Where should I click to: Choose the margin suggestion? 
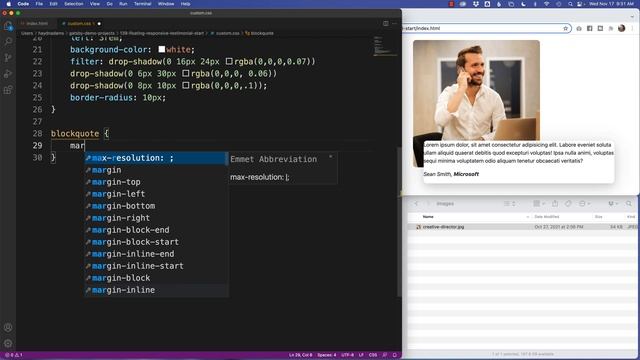coord(156,170)
